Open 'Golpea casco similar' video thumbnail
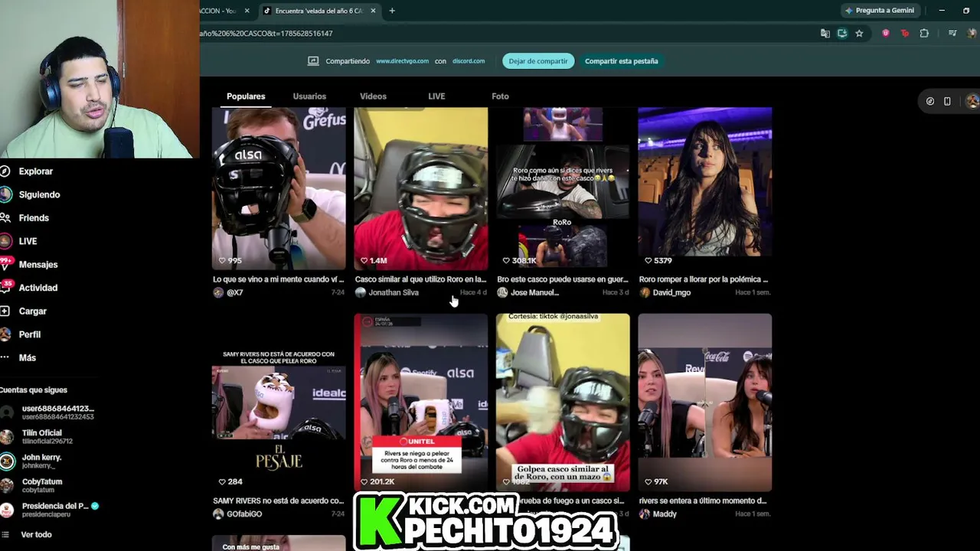Image resolution: width=980 pixels, height=551 pixels. coord(563,402)
